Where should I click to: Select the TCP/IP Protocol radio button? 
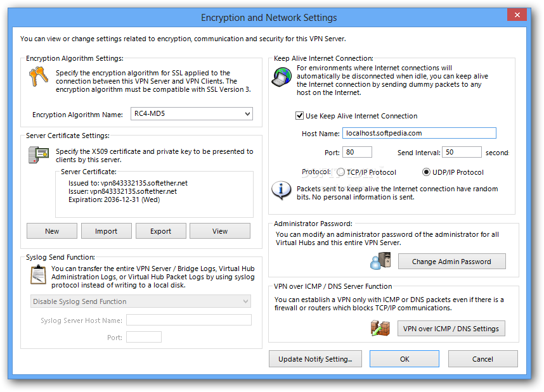[x=341, y=172]
